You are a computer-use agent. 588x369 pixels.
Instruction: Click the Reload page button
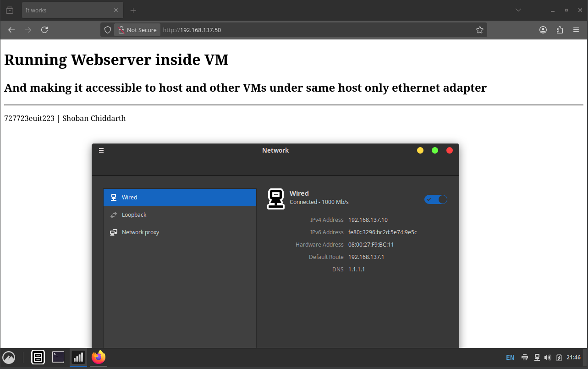click(44, 30)
